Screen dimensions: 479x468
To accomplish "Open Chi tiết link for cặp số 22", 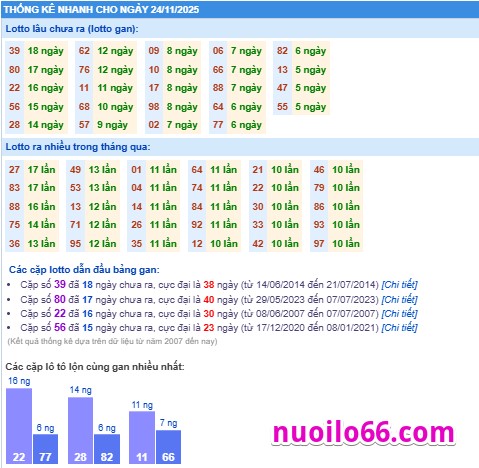I will click(x=399, y=313).
